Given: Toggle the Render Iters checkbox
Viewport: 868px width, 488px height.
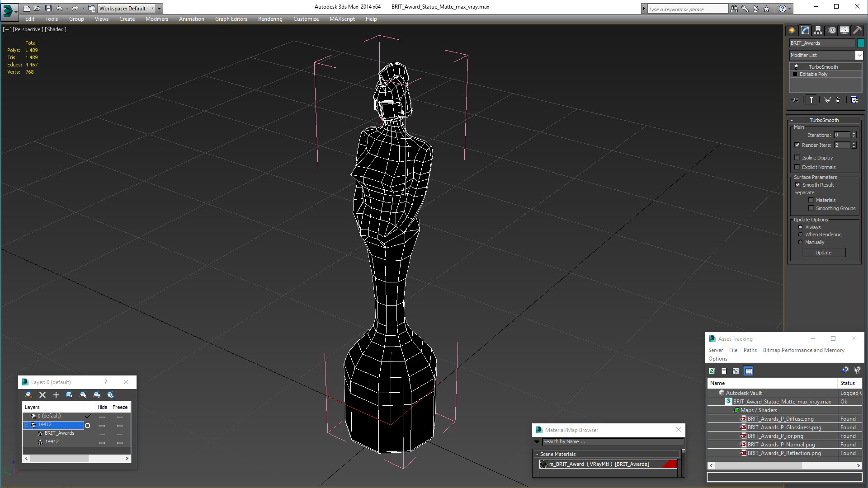Looking at the screenshot, I should 797,145.
